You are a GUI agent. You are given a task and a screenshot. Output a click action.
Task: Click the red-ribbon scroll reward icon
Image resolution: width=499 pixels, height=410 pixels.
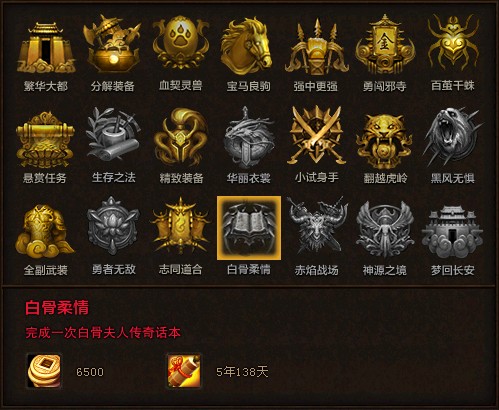click(x=184, y=371)
